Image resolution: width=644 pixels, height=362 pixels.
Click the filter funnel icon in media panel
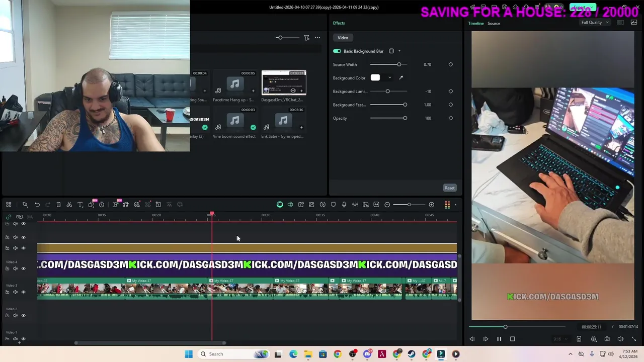[x=306, y=38]
